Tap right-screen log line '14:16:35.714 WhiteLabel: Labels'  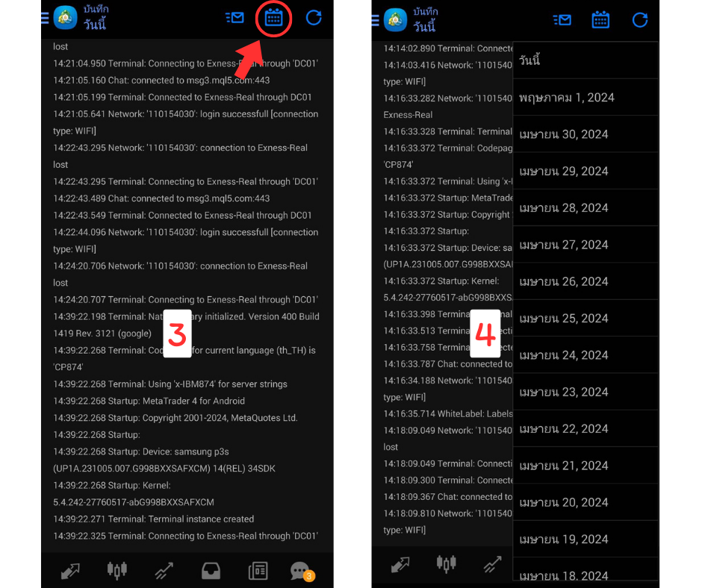[x=448, y=414]
